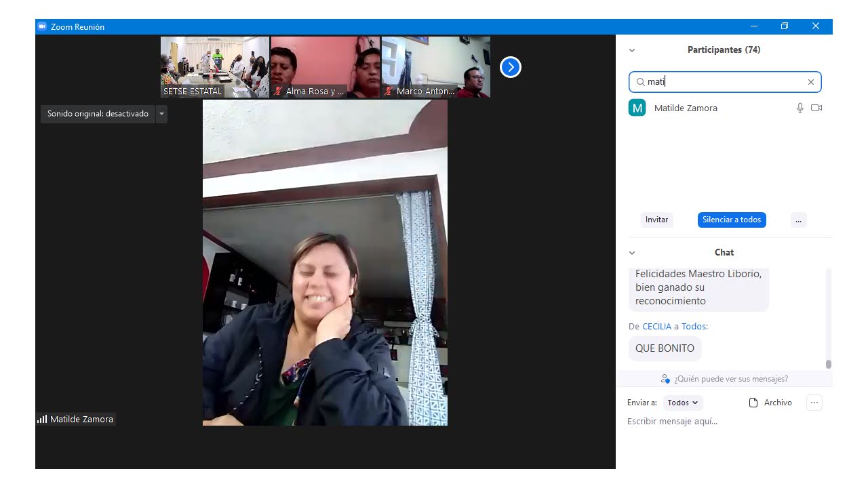This screenshot has width=868, height=488.
Task: Click into the participant search field
Action: click(x=725, y=82)
